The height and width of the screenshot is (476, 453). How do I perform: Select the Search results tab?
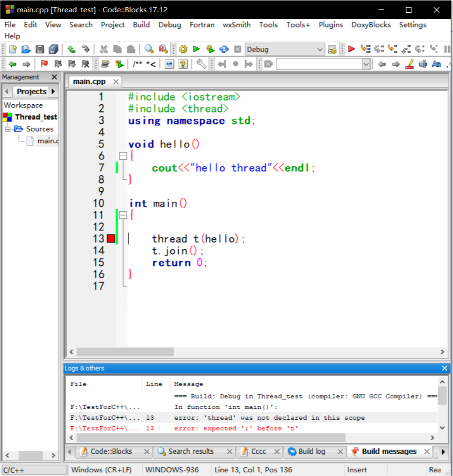coord(190,451)
